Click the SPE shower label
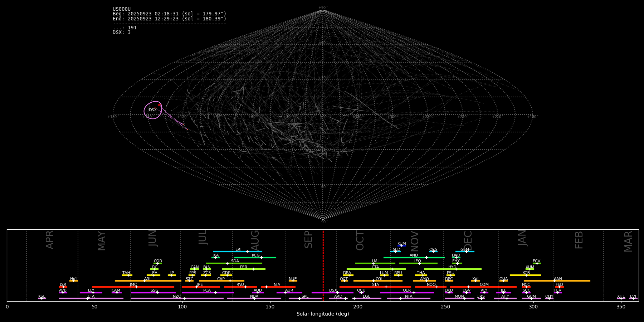644x322 pixels. click(x=305, y=297)
